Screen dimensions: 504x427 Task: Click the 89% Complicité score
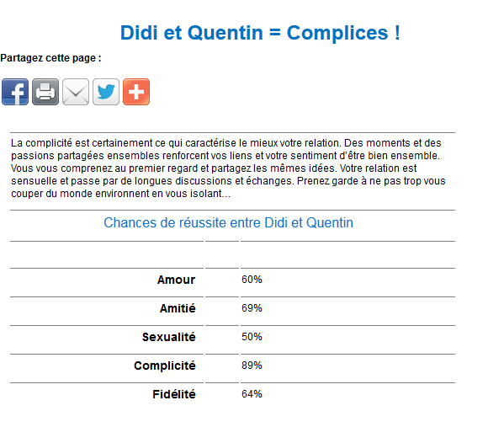coord(252,366)
